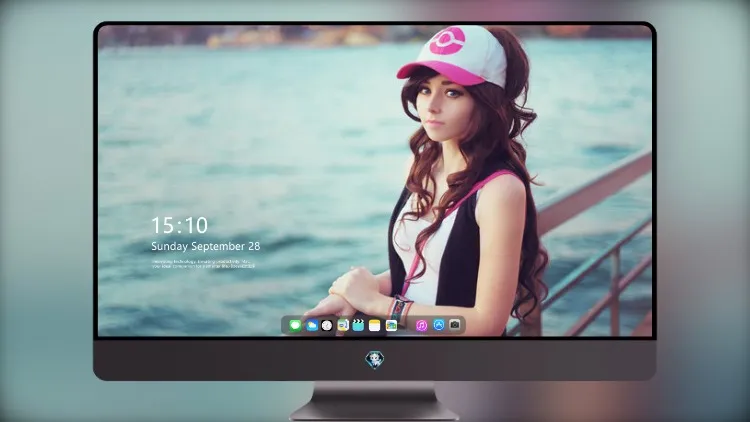Screen dimensions: 750x422
Task: Click the 15:10 clock widget
Action: click(x=179, y=225)
